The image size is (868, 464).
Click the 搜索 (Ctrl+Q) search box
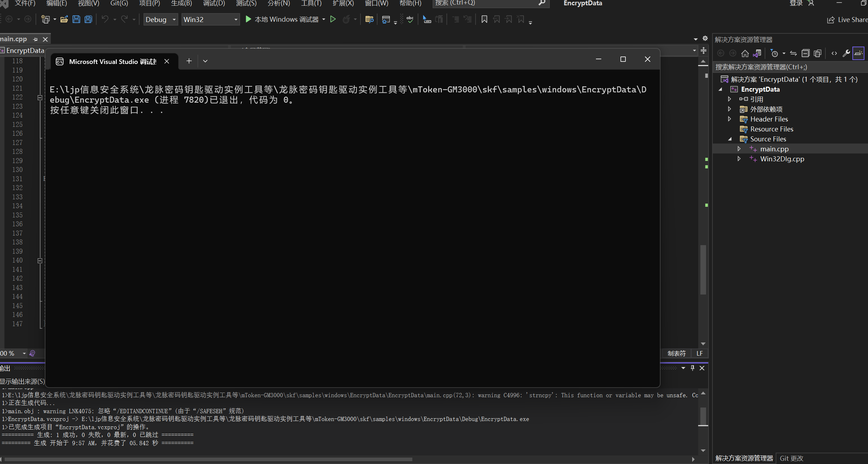(x=491, y=3)
